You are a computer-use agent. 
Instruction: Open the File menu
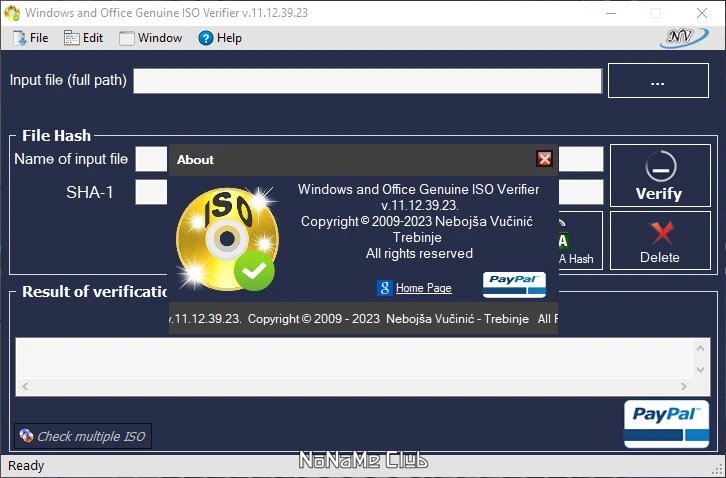(30, 38)
